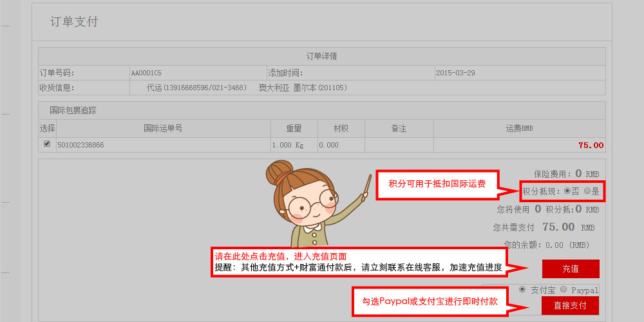Click the 您将使用 0 积分抵 text
This screenshot has width=644, height=322.
[x=548, y=209]
